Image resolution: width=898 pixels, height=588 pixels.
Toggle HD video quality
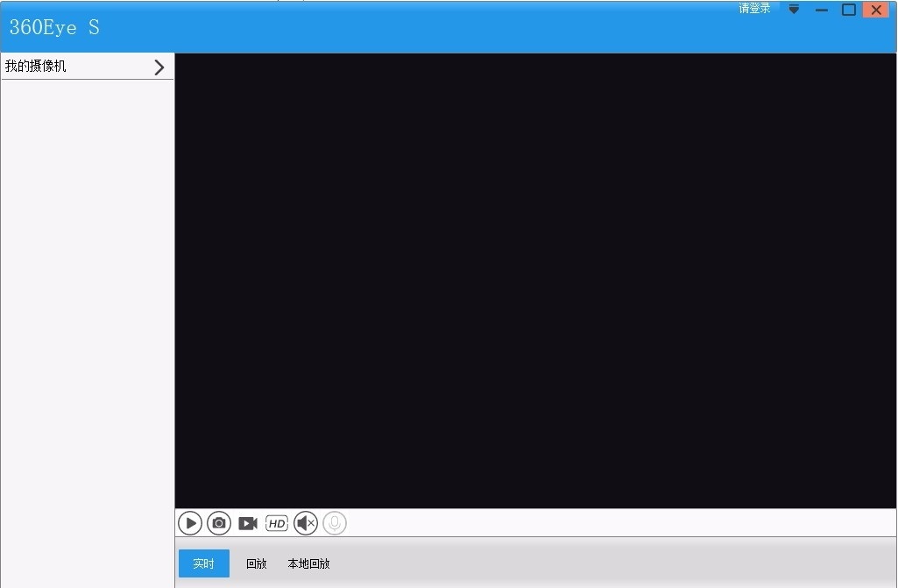pos(277,523)
